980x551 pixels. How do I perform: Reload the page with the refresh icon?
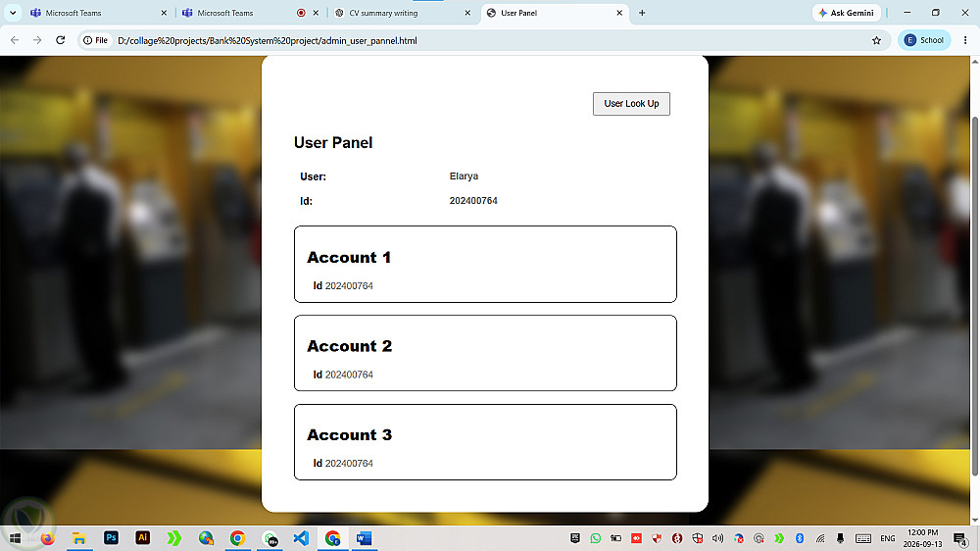60,40
